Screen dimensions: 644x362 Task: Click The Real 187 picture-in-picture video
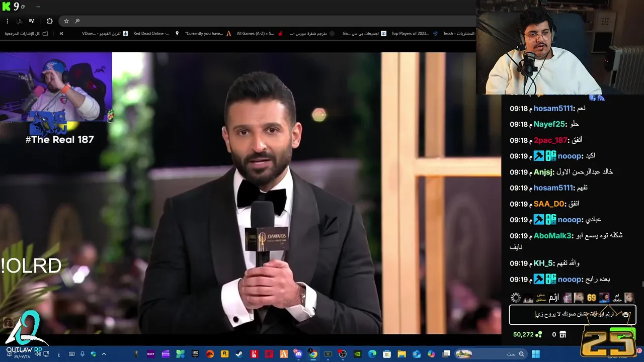click(56, 87)
